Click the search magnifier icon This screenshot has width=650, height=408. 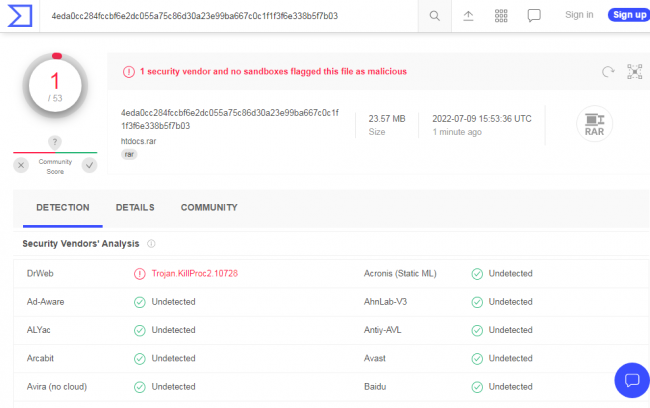(x=434, y=16)
